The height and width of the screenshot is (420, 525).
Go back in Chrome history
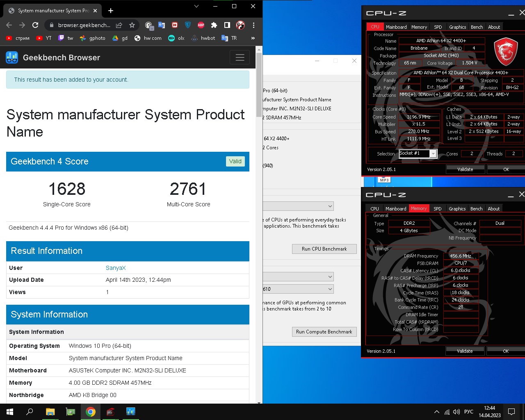coord(9,25)
